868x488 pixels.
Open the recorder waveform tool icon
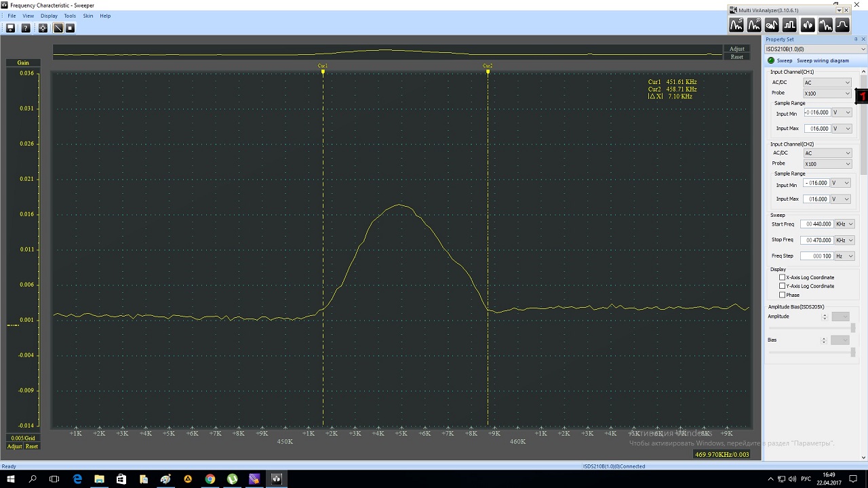coord(772,25)
